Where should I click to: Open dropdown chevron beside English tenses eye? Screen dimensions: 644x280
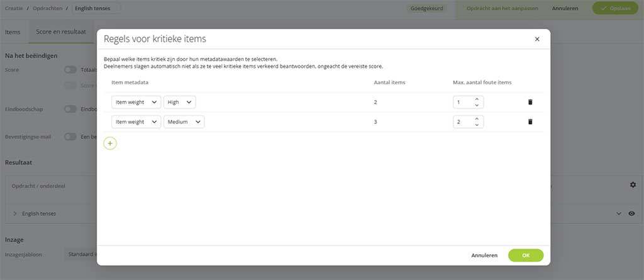pyautogui.click(x=619, y=213)
